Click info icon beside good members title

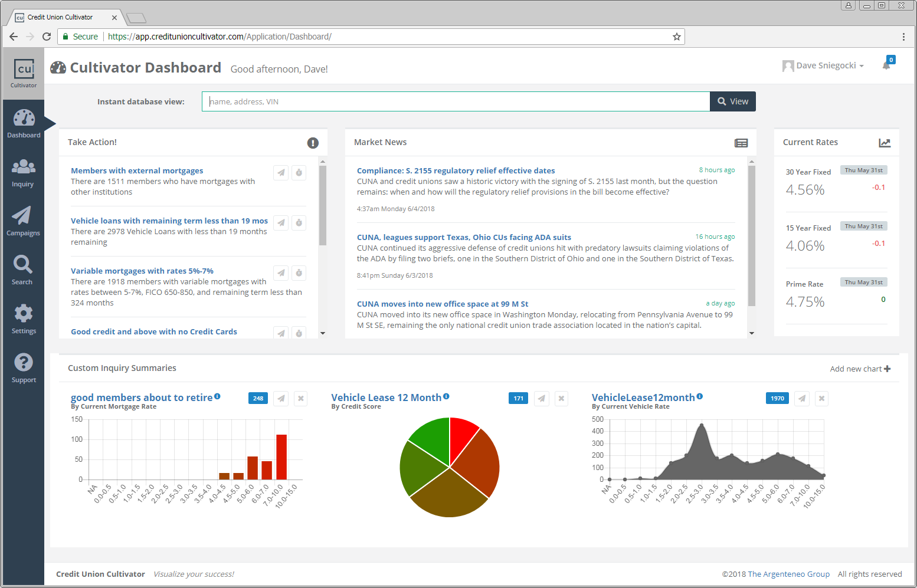218,396
